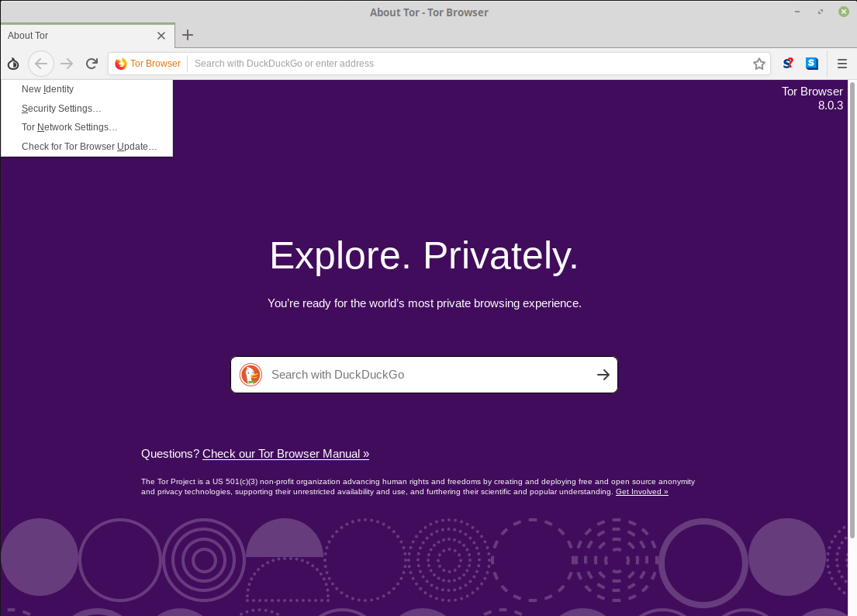Click the Tor onion button in toolbar
This screenshot has width=857, height=616.
pyautogui.click(x=13, y=64)
